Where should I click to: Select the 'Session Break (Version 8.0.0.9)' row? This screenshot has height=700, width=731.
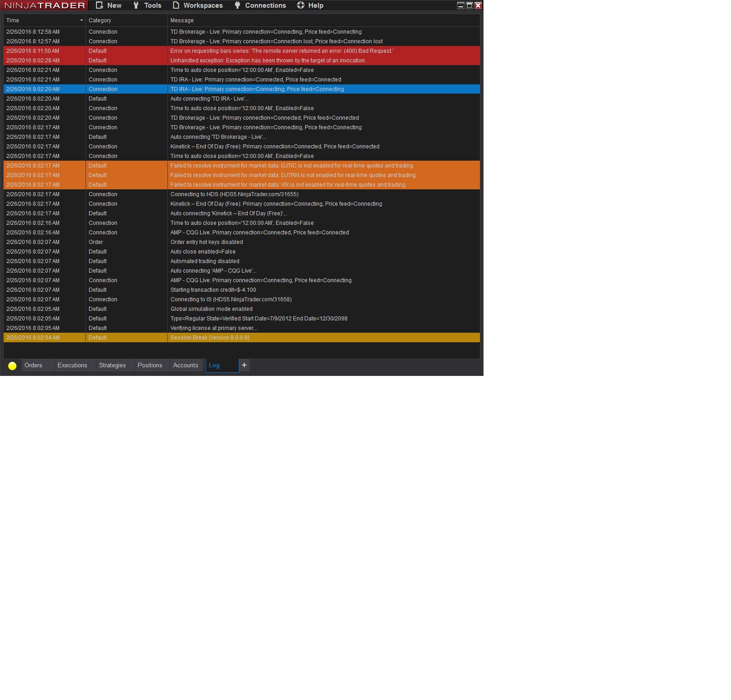[242, 338]
